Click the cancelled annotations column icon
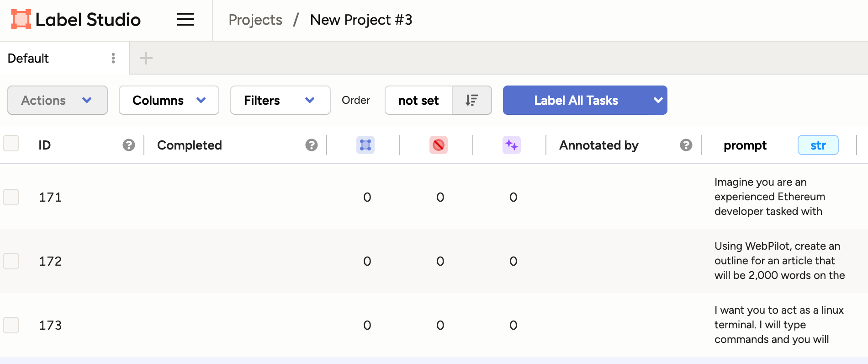Image resolution: width=868 pixels, height=364 pixels. coord(438,145)
